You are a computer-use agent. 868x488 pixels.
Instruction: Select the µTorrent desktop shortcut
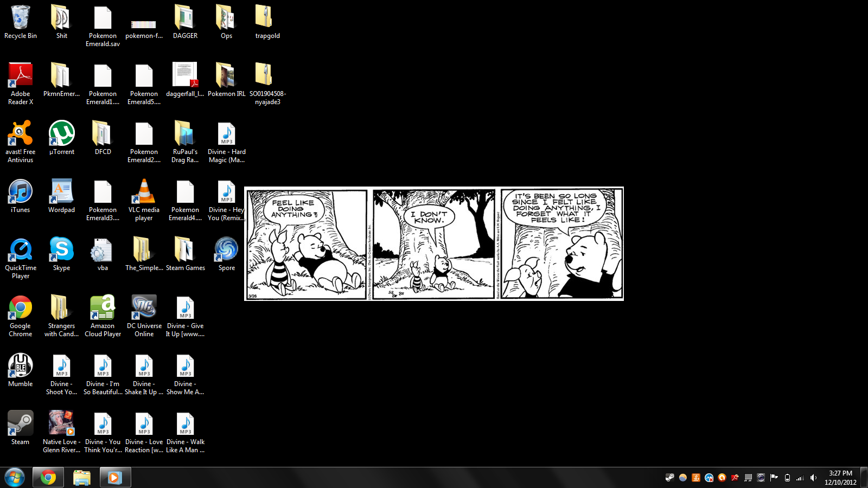pyautogui.click(x=62, y=138)
